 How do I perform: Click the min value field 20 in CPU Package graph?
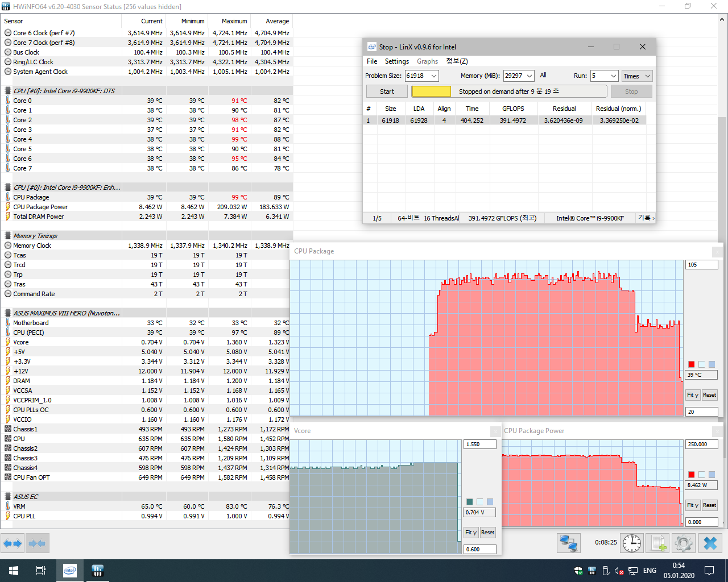click(702, 412)
